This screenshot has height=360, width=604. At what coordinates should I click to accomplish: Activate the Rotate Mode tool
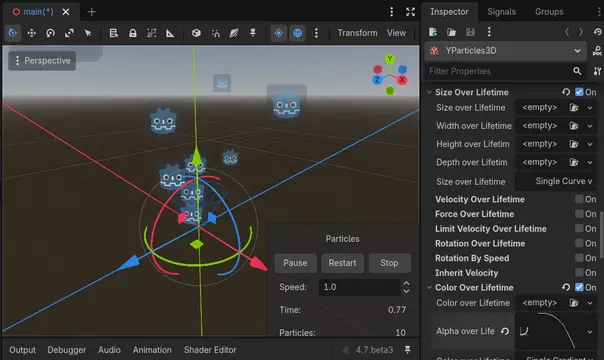[x=50, y=33]
